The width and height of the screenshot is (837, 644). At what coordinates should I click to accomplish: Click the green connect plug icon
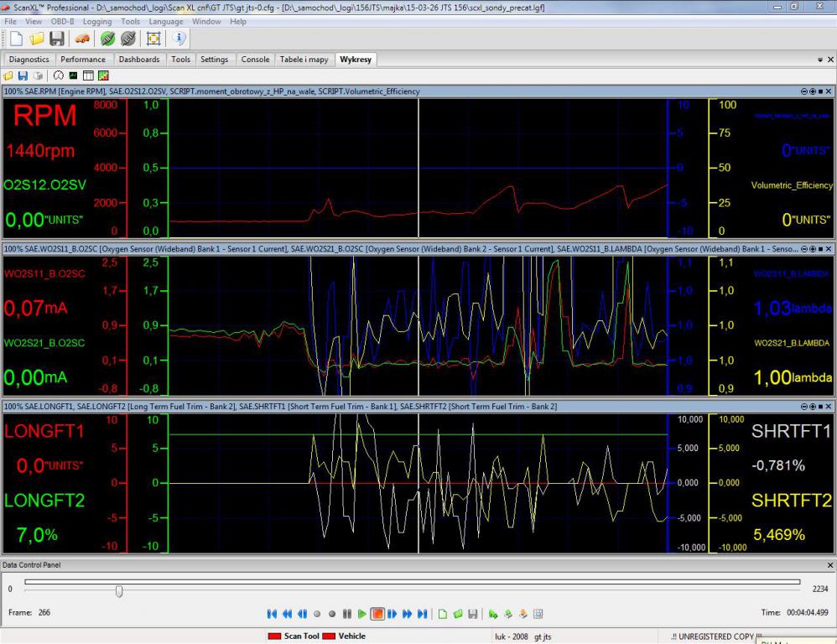(x=107, y=39)
